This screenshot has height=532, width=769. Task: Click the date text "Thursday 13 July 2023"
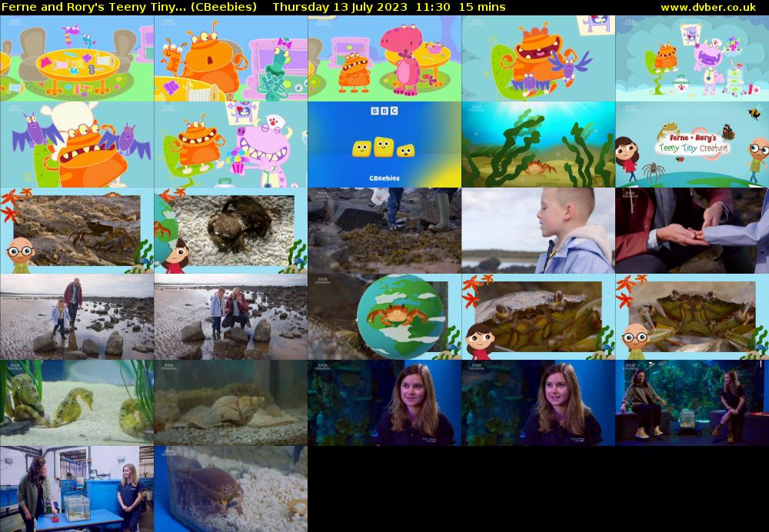point(340,7)
